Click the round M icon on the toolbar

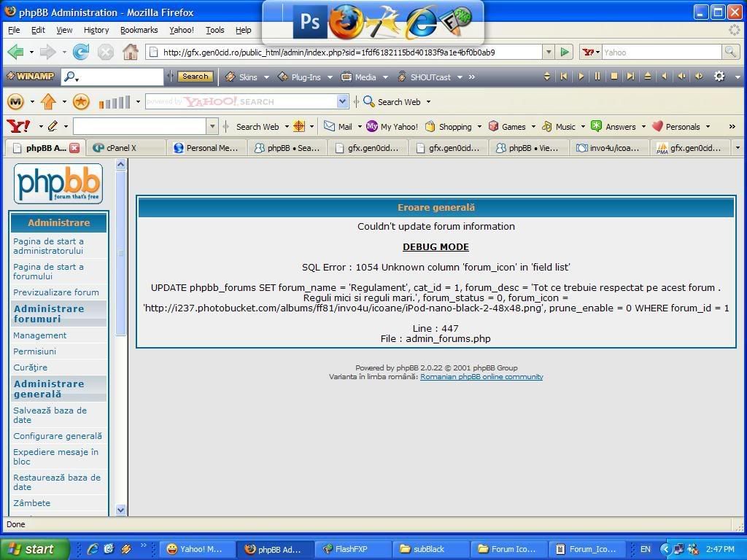[x=16, y=101]
